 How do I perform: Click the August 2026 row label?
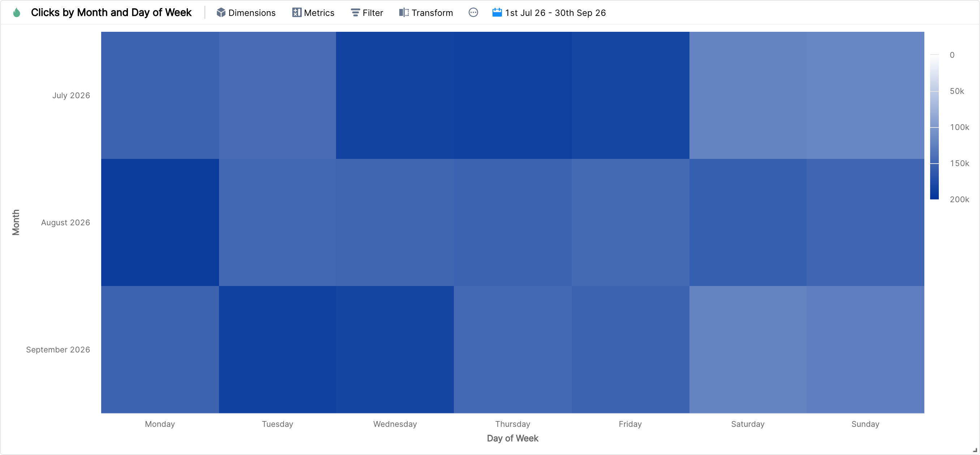tap(65, 222)
